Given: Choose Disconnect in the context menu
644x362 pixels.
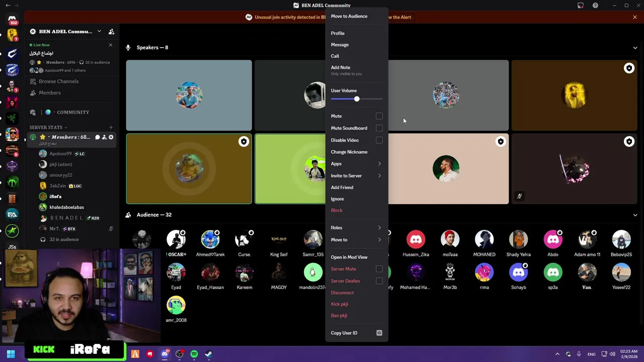Looking at the screenshot, I should click(357, 293).
